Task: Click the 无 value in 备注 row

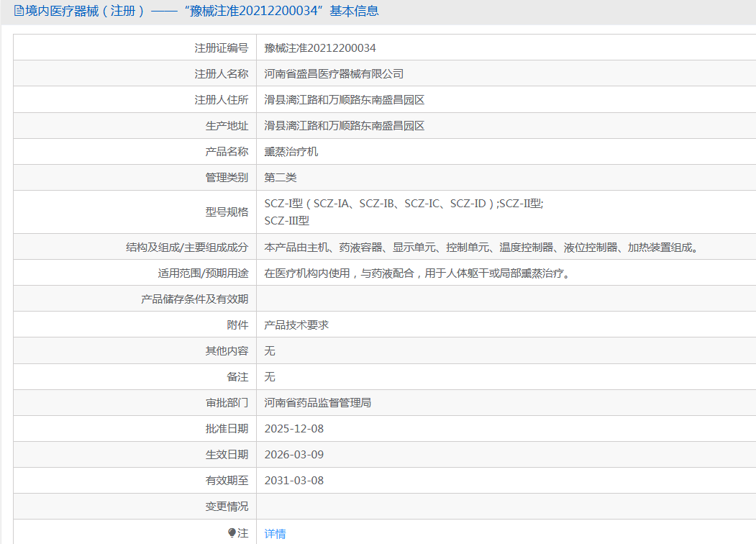Action: [270, 376]
